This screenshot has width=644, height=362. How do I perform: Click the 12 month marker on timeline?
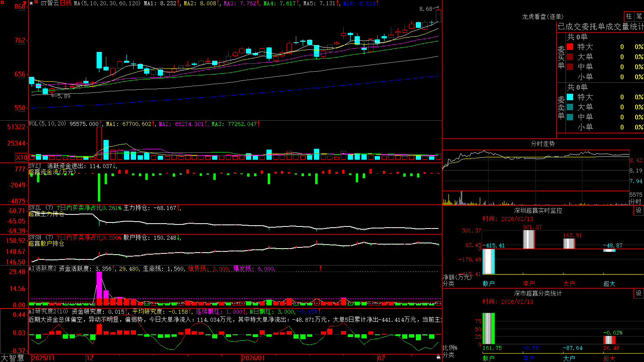pyautogui.click(x=90, y=358)
